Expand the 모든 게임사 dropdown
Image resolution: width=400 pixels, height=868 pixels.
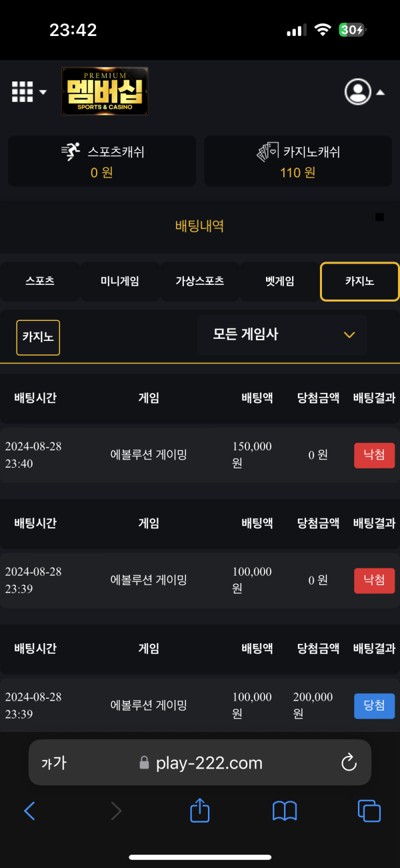coord(282,335)
